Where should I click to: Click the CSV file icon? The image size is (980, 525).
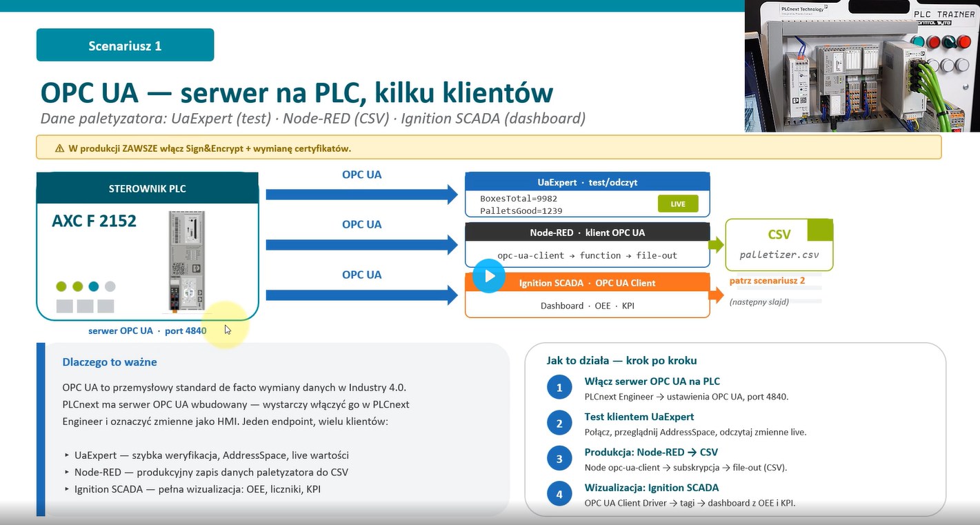click(x=779, y=245)
